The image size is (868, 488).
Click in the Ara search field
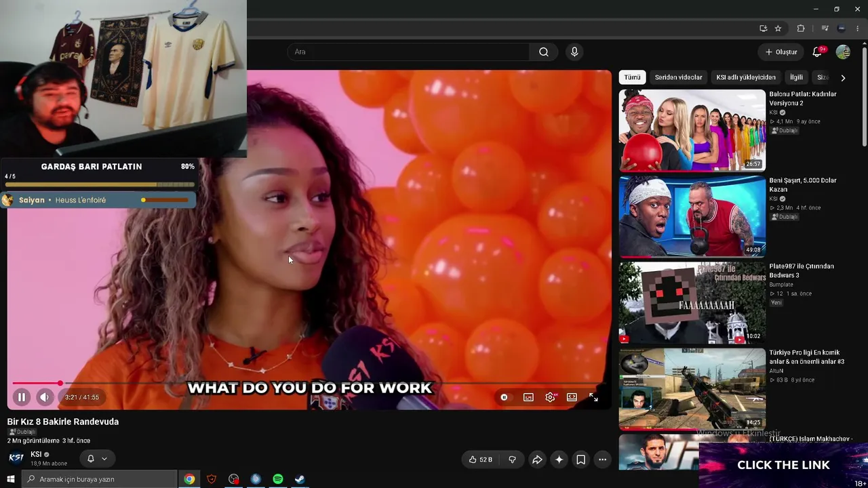[x=409, y=52]
